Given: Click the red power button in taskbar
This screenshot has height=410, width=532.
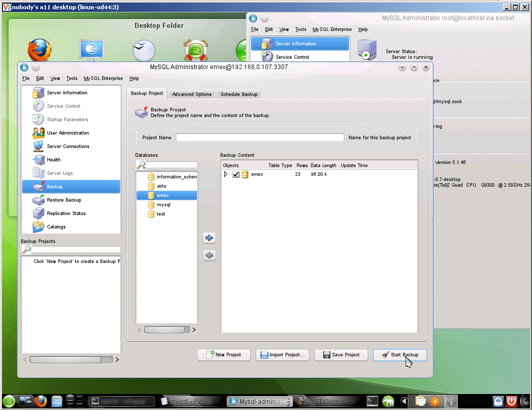Looking at the screenshot, I should coord(512,402).
